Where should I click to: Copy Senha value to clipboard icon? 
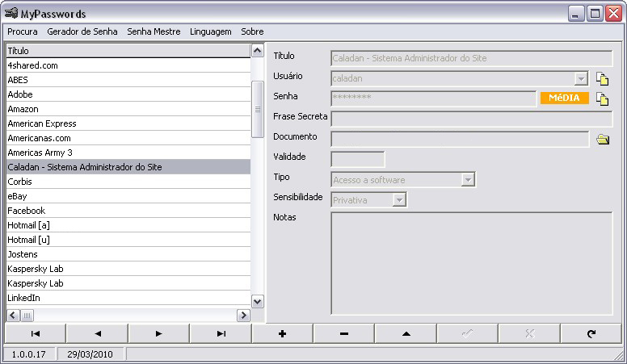point(602,98)
